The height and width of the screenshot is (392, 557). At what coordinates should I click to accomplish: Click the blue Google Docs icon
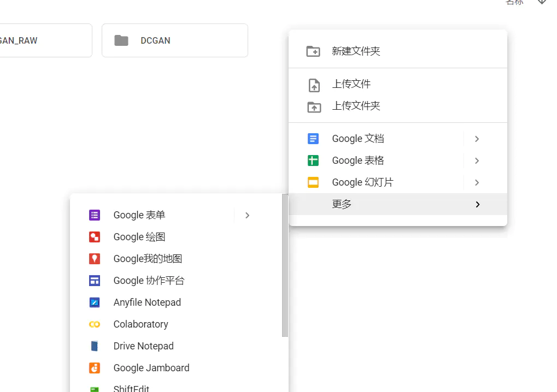313,139
